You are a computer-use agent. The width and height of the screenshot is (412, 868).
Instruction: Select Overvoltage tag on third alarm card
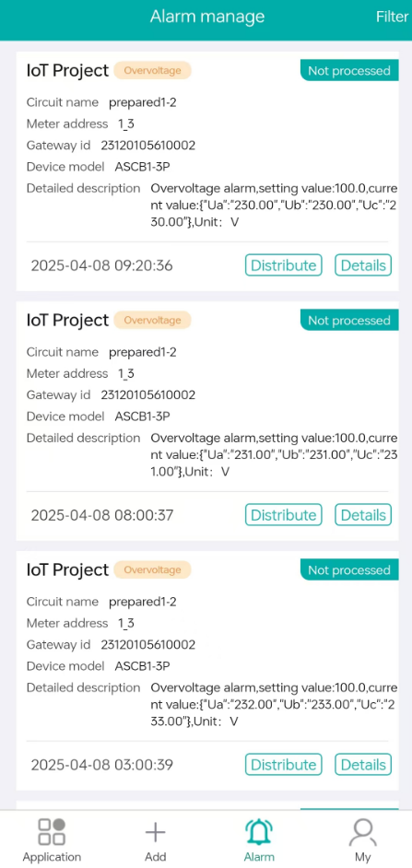click(152, 569)
